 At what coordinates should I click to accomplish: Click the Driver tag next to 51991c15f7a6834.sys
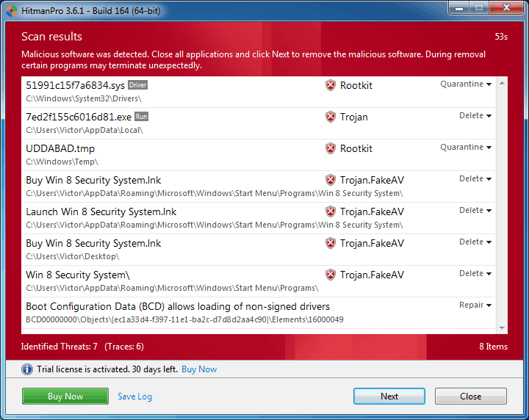[x=137, y=85]
